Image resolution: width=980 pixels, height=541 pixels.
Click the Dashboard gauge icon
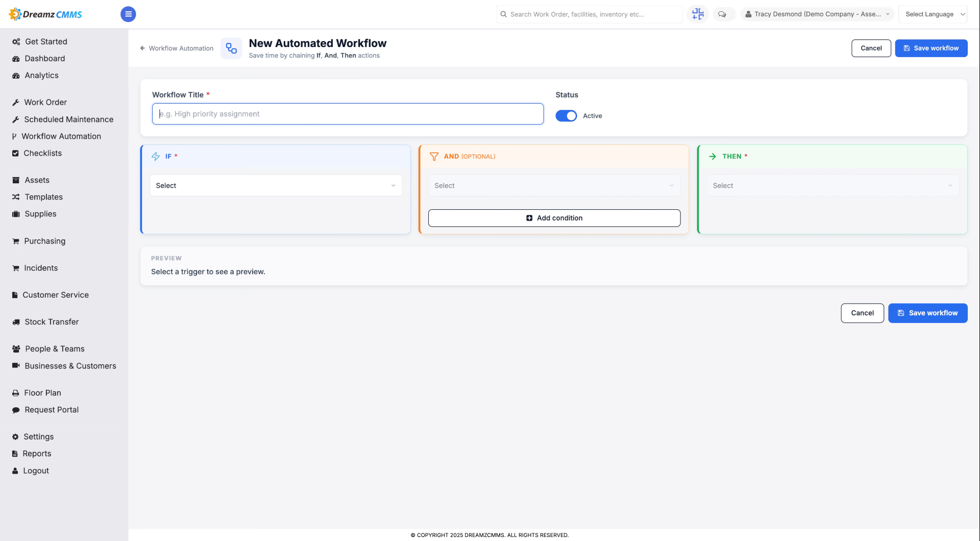[16, 59]
